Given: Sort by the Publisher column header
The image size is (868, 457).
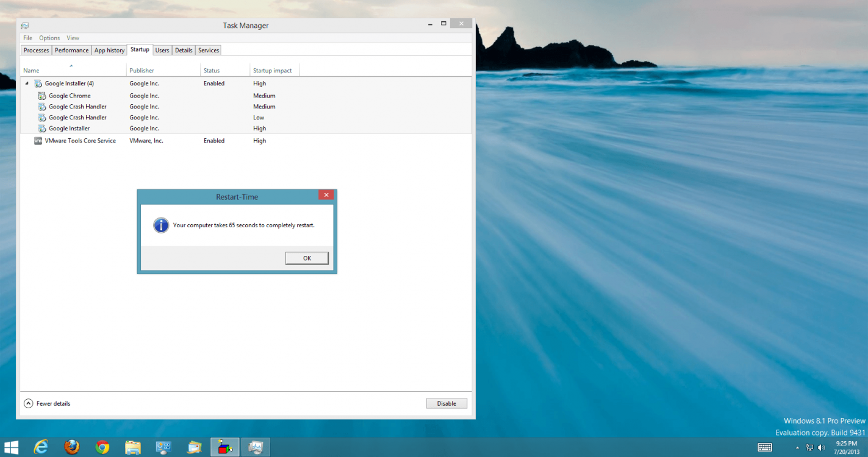Looking at the screenshot, I should [163, 69].
